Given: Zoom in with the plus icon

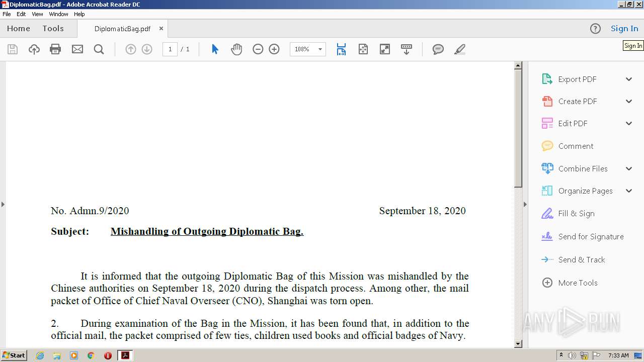Looking at the screenshot, I should (x=274, y=49).
